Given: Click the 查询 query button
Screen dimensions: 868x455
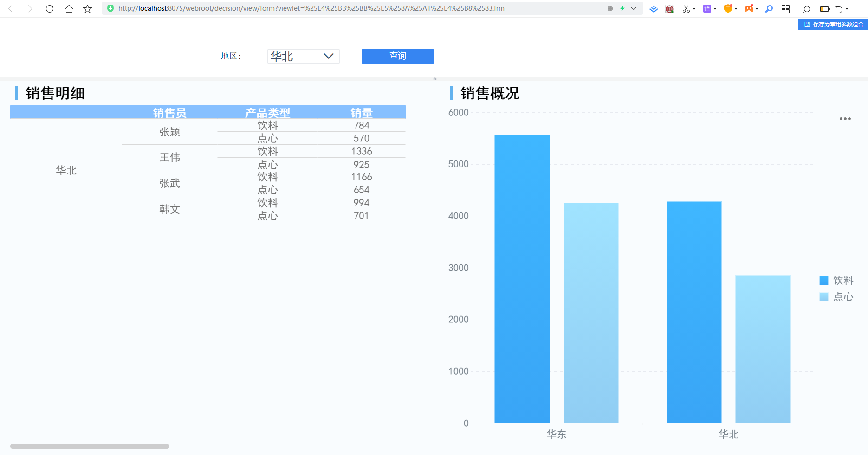Looking at the screenshot, I should [x=398, y=56].
